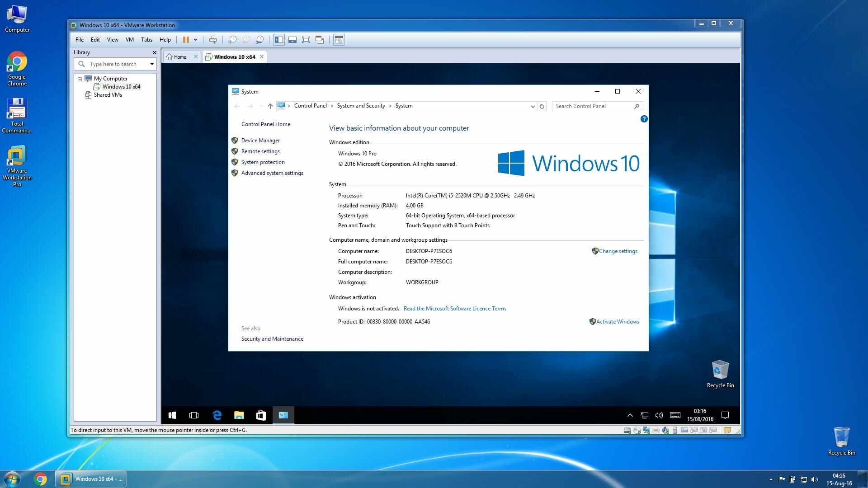Click the search input field in Control Panel
868x488 pixels.
[x=593, y=105]
